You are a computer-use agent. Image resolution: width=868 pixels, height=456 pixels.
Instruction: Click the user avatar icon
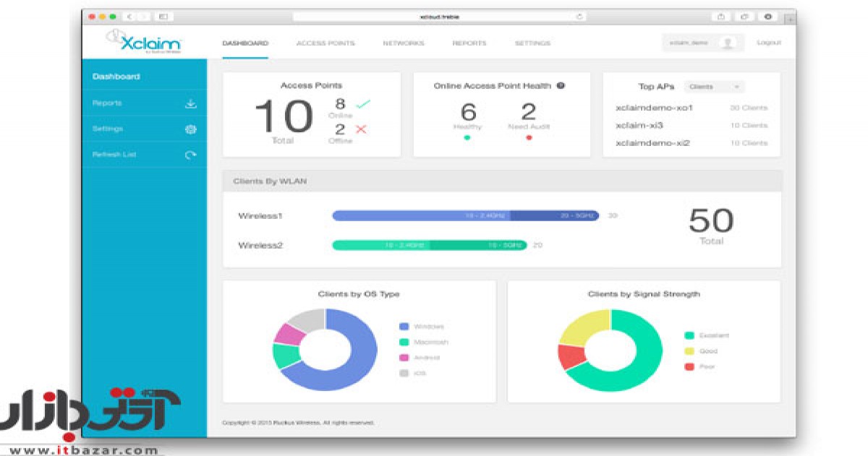coord(728,43)
